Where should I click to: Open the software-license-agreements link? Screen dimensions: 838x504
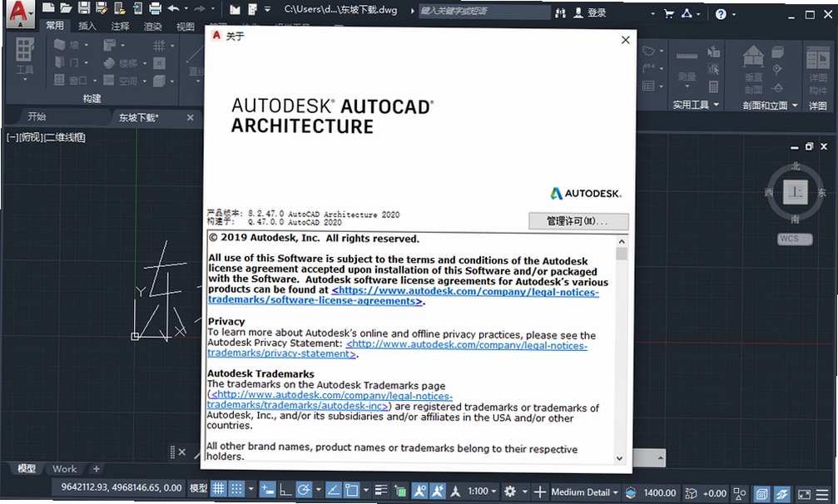(404, 296)
